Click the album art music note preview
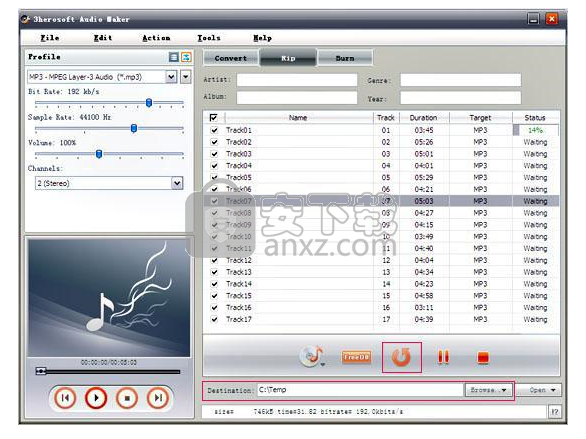Viewport: 586px width, 439px height. pyautogui.click(x=109, y=298)
